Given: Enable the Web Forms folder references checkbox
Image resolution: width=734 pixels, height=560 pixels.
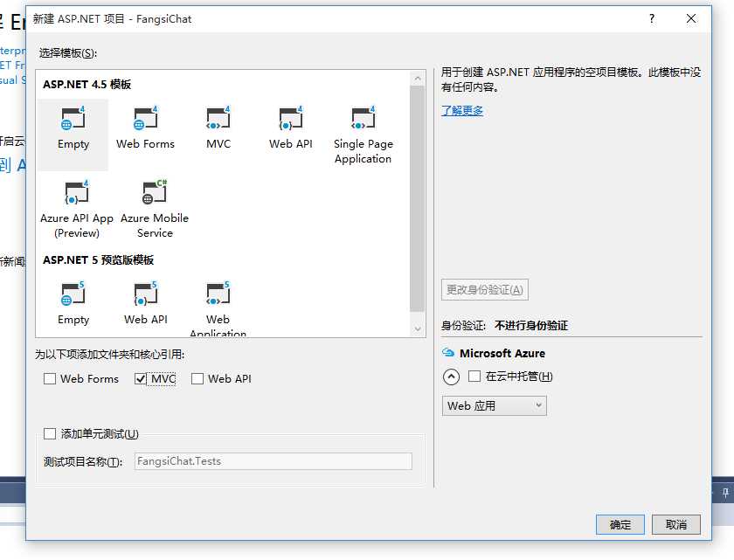Looking at the screenshot, I should point(50,378).
